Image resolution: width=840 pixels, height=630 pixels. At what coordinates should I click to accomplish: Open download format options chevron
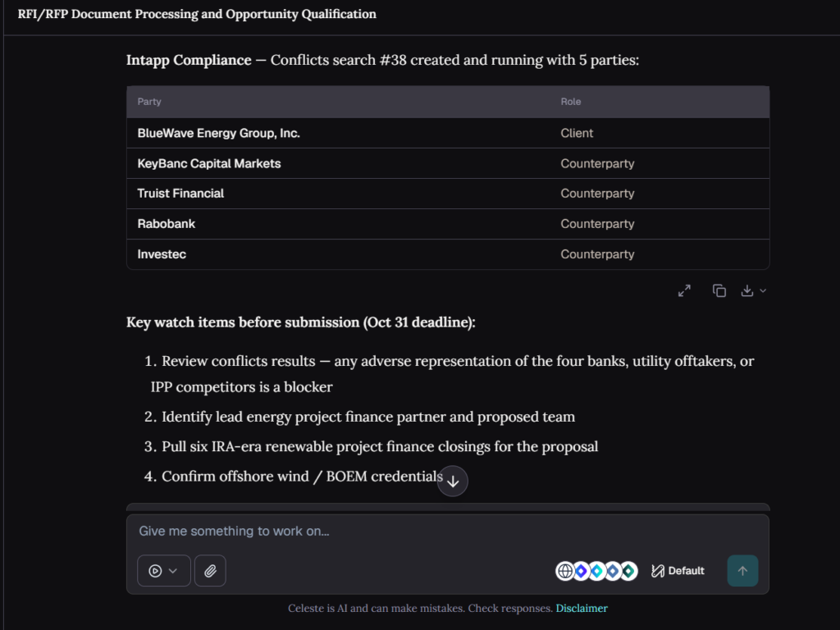click(x=763, y=291)
